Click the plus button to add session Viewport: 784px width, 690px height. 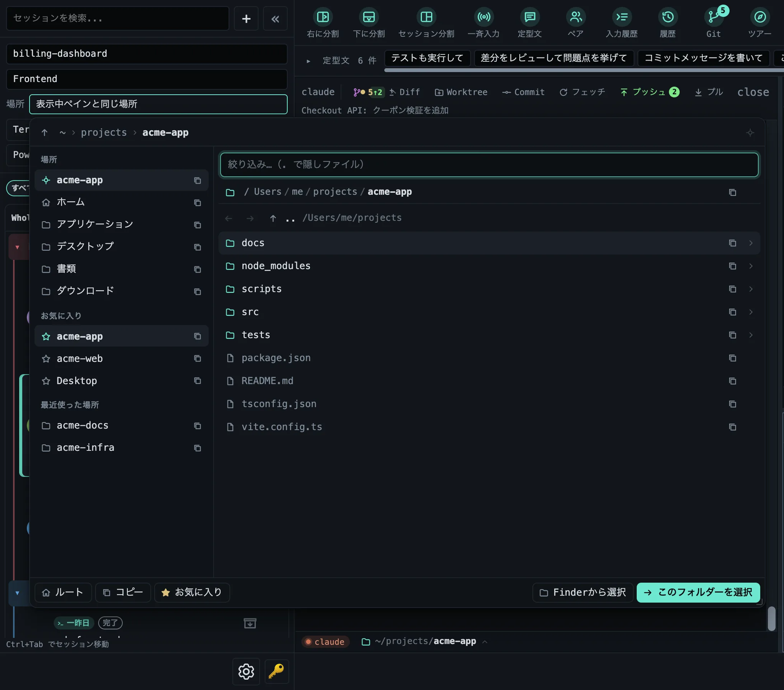click(246, 18)
